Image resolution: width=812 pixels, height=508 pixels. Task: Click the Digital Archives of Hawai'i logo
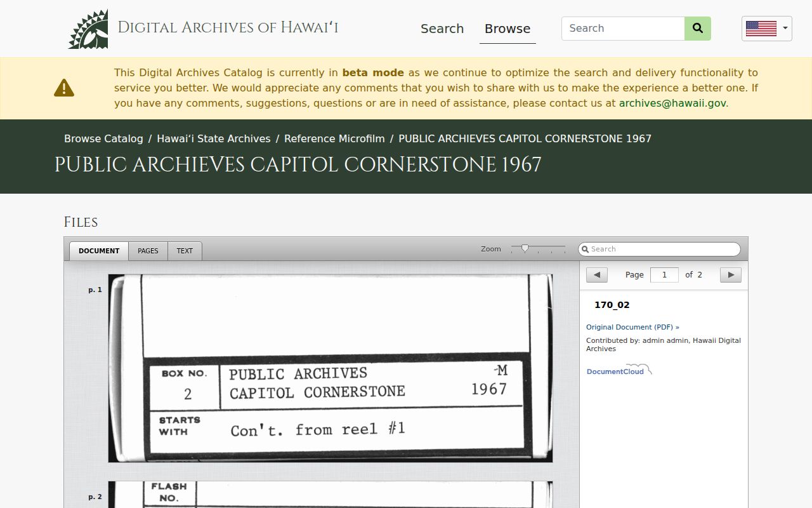[x=88, y=29]
